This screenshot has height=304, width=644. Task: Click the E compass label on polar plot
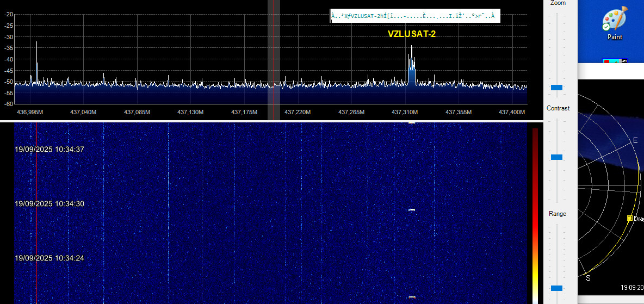[635, 141]
